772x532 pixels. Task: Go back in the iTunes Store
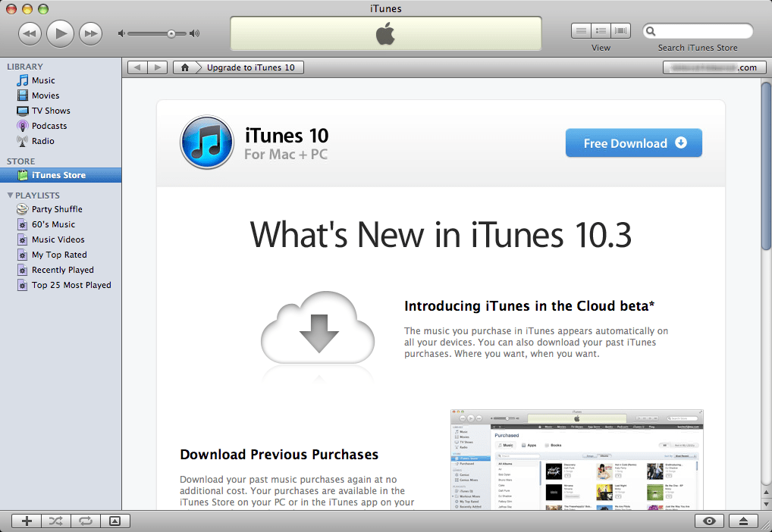coord(137,67)
